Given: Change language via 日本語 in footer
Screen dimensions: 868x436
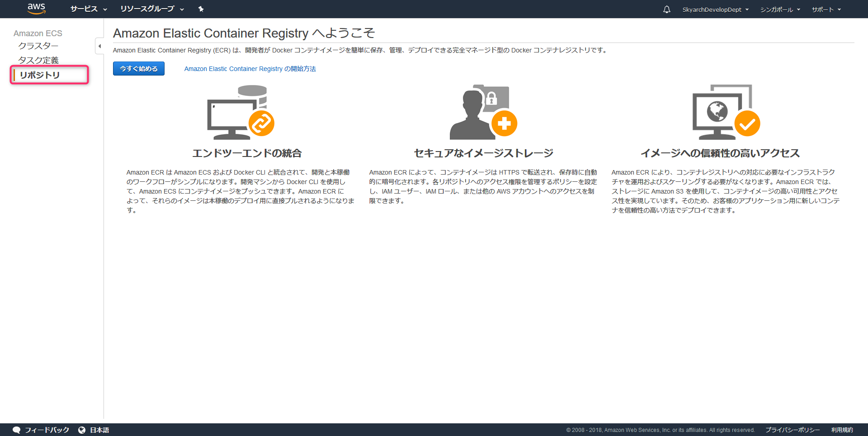Looking at the screenshot, I should coord(99,430).
